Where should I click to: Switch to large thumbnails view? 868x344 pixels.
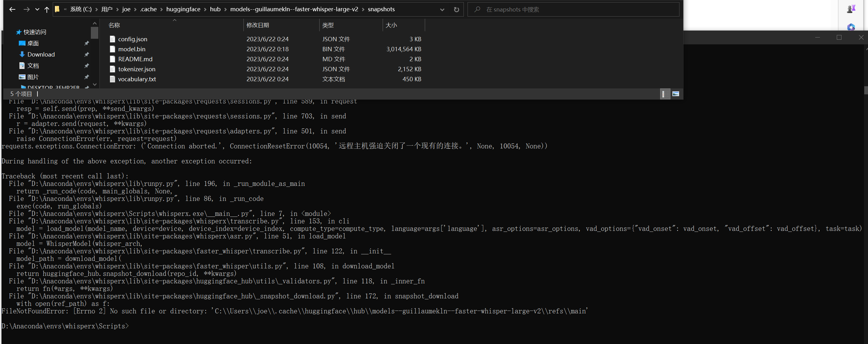pyautogui.click(x=676, y=94)
